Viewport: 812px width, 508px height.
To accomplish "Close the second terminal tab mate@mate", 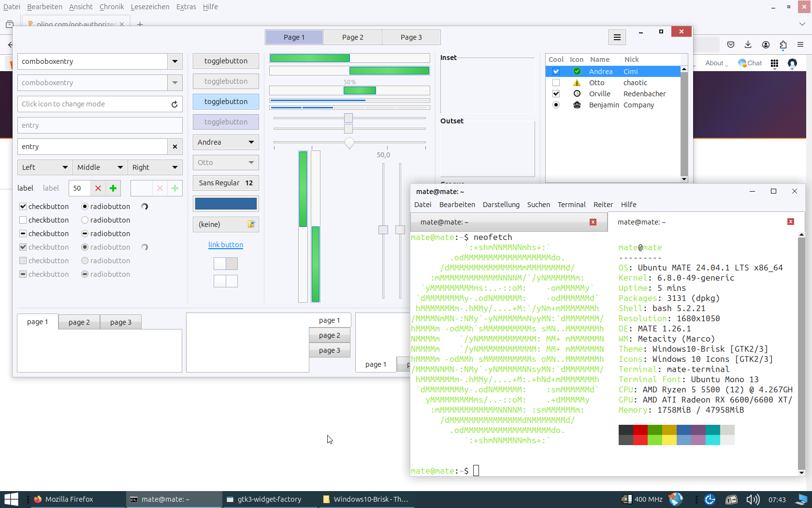I will [x=791, y=222].
